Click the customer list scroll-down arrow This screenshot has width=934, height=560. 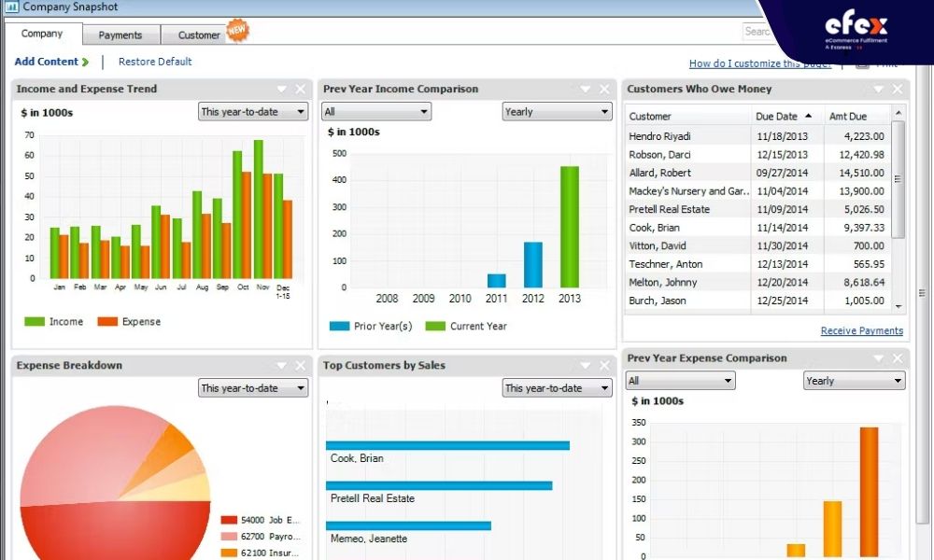click(x=899, y=307)
